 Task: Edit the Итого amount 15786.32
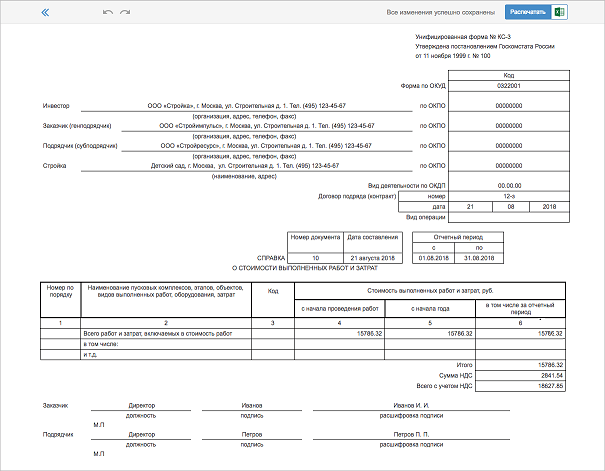click(550, 365)
